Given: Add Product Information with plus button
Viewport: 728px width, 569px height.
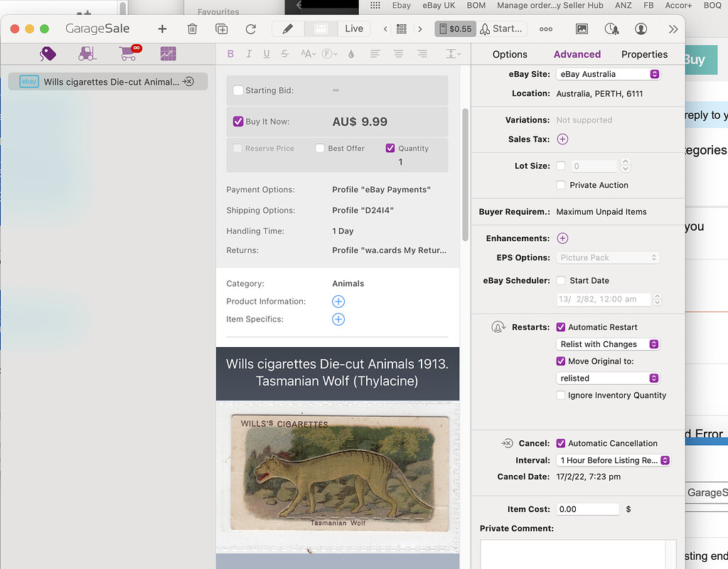Looking at the screenshot, I should [338, 302].
